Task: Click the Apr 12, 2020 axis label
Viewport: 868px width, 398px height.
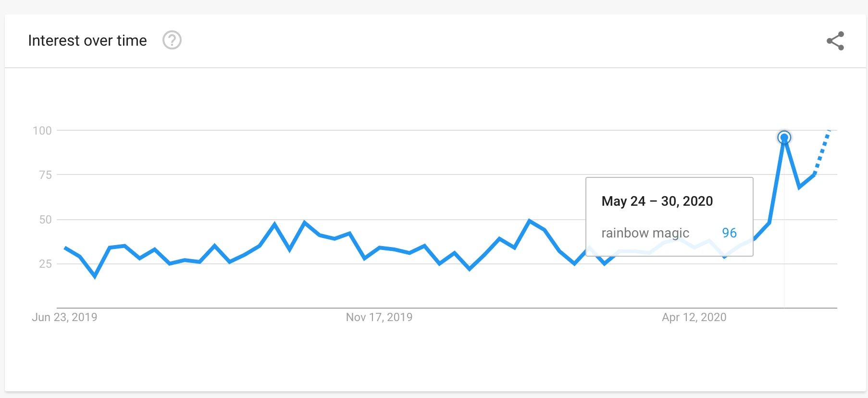Action: coord(694,317)
